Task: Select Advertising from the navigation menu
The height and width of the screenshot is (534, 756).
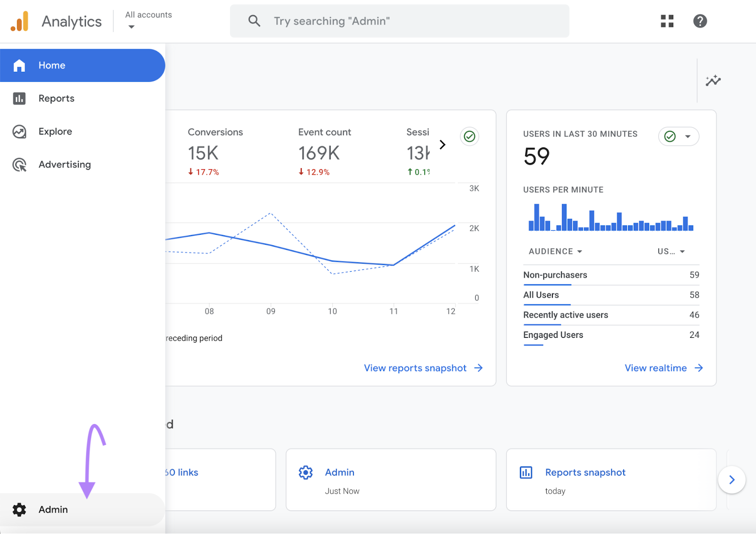Action: pyautogui.click(x=65, y=164)
